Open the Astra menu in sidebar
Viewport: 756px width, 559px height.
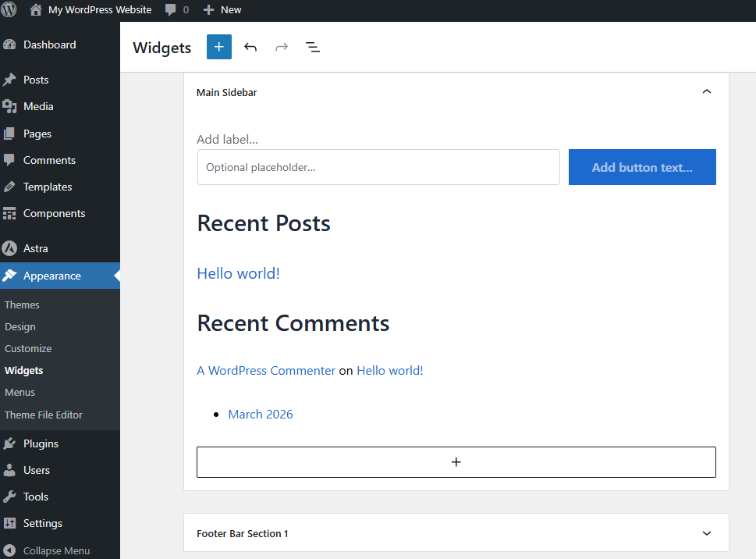(x=36, y=248)
